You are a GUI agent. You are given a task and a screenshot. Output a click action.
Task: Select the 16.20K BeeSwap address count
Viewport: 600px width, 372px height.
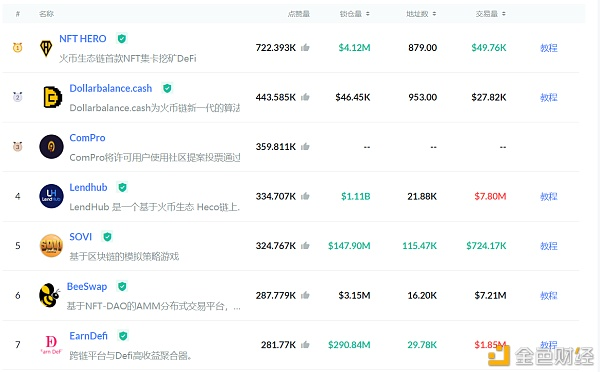click(422, 296)
